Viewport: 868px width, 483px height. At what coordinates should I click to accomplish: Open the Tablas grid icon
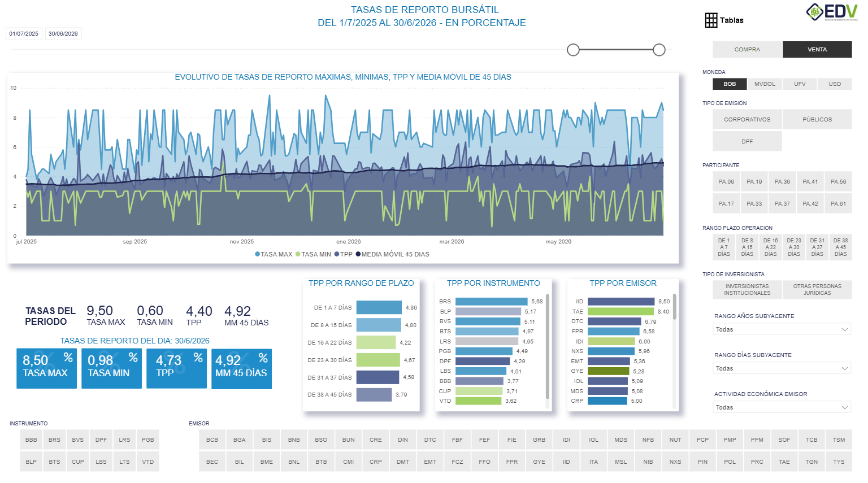point(711,20)
